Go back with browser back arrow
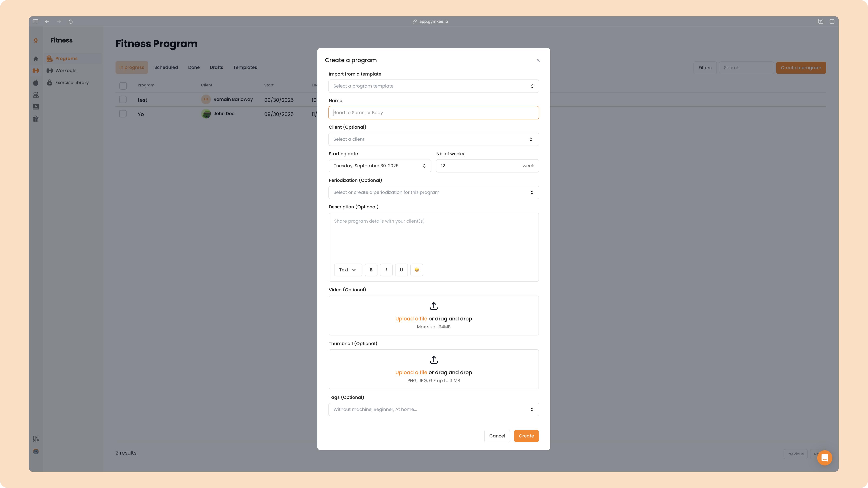The width and height of the screenshot is (868, 488). (47, 21)
